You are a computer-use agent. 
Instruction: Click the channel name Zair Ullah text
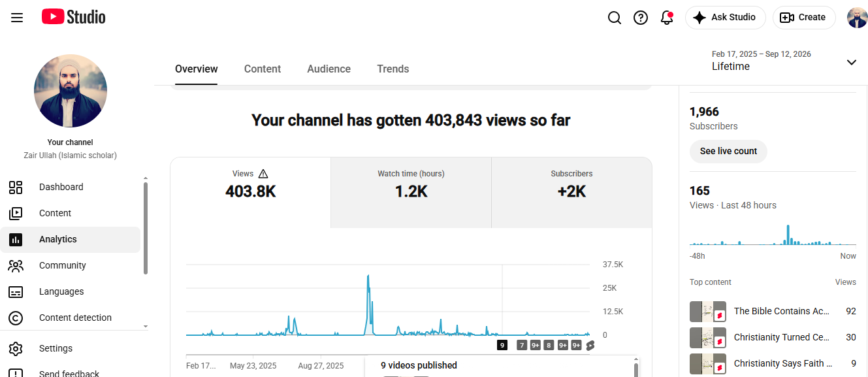(x=70, y=156)
